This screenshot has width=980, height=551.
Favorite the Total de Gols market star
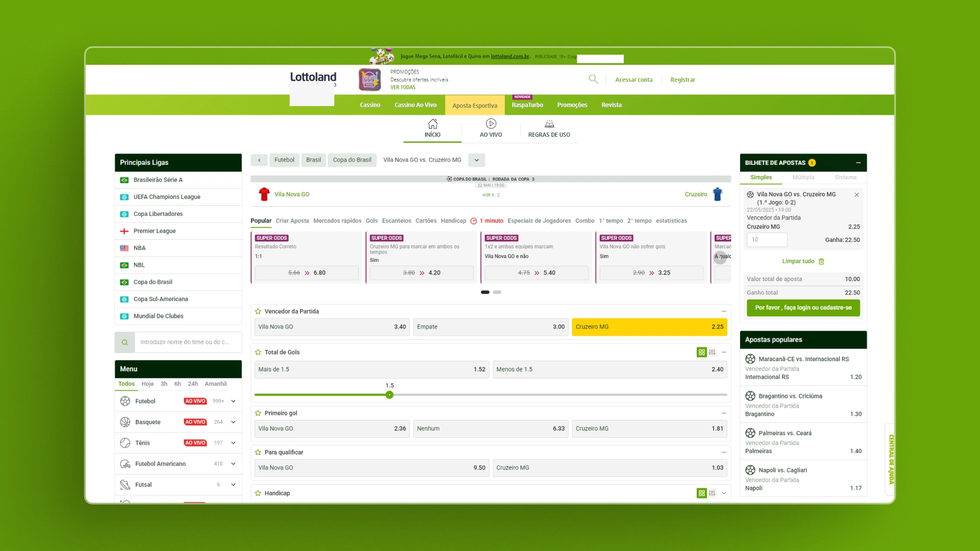click(x=258, y=352)
